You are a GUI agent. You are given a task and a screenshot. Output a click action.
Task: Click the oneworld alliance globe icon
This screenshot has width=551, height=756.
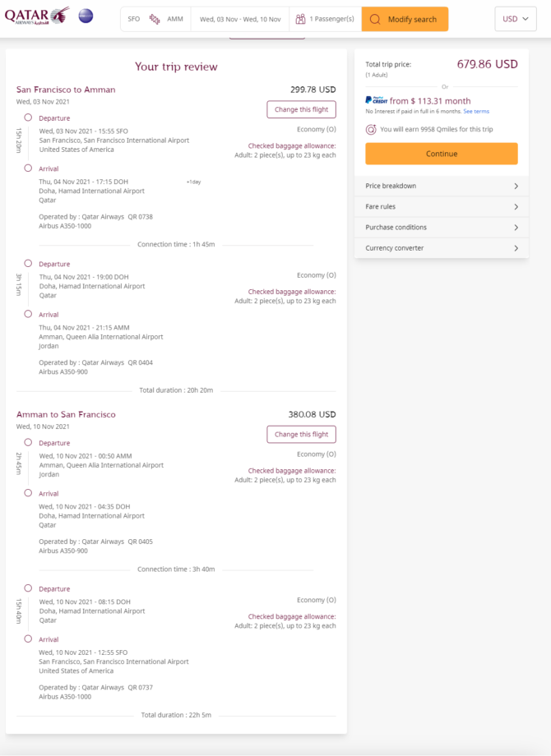(x=86, y=16)
